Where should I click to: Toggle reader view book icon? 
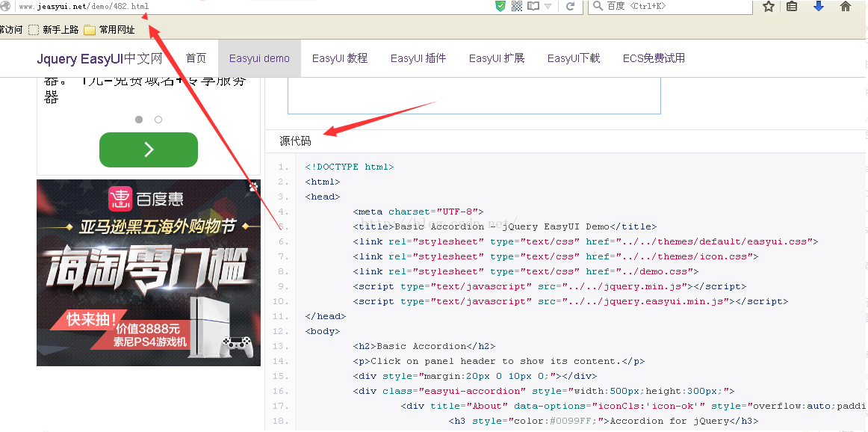(x=533, y=6)
